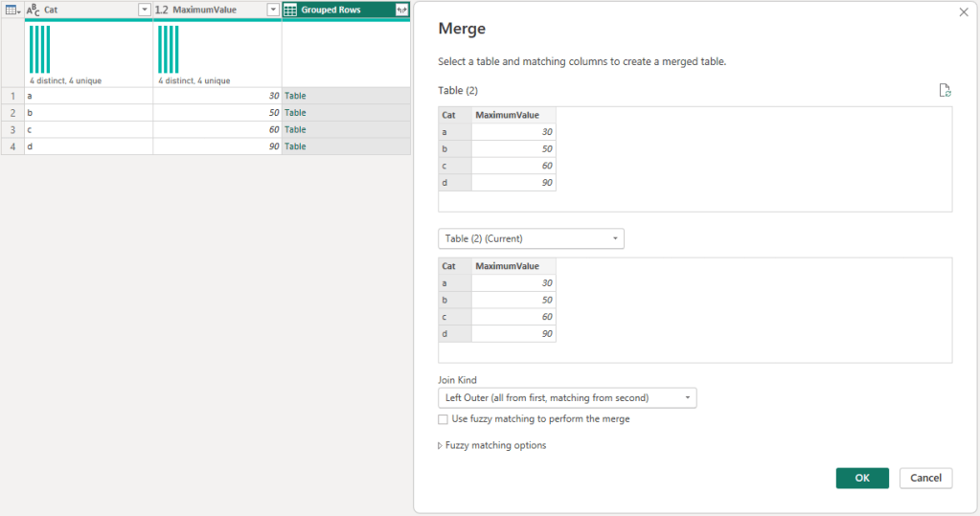Select row number 3 in the data grid

(x=12, y=129)
